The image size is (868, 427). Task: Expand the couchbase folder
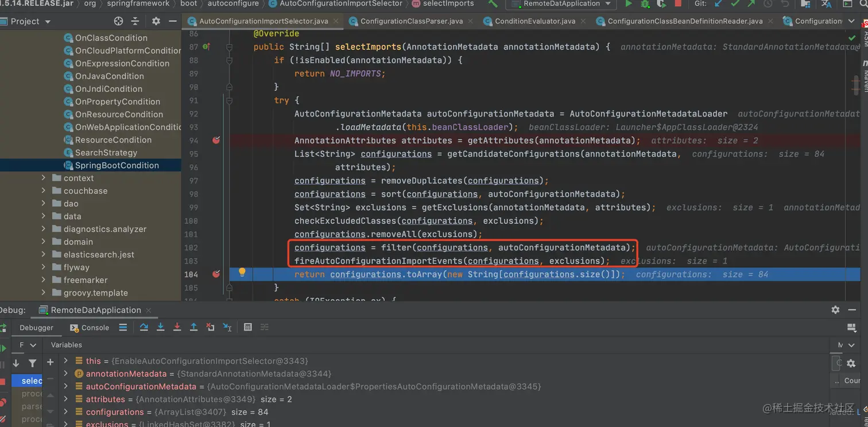[x=44, y=191]
